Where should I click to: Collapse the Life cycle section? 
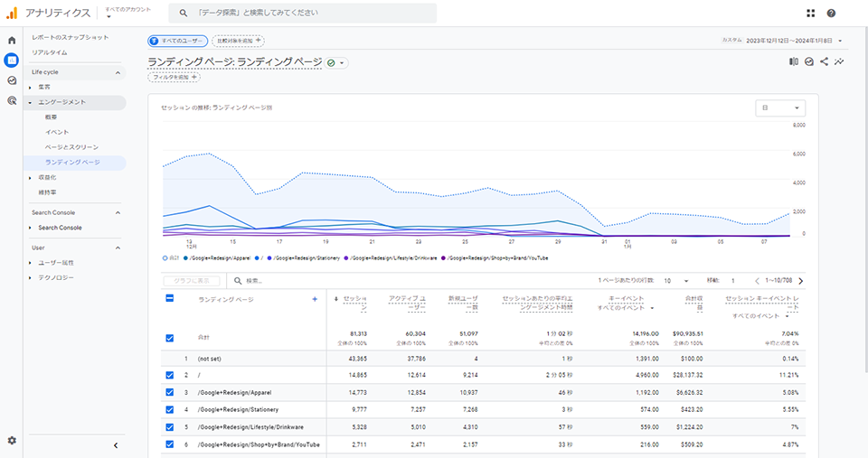118,72
